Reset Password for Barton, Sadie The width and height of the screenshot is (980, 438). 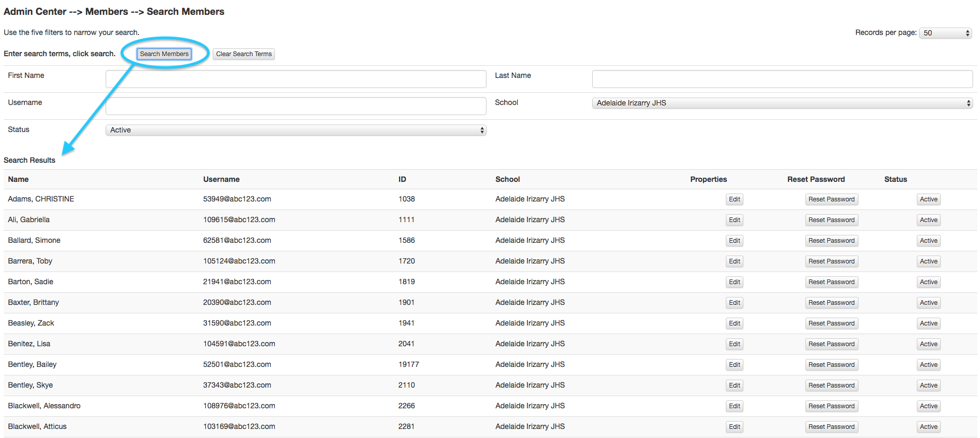831,282
